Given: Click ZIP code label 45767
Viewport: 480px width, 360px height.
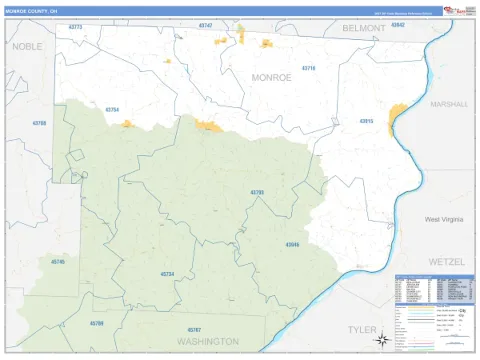Looking at the screenshot, I should pos(194,330).
